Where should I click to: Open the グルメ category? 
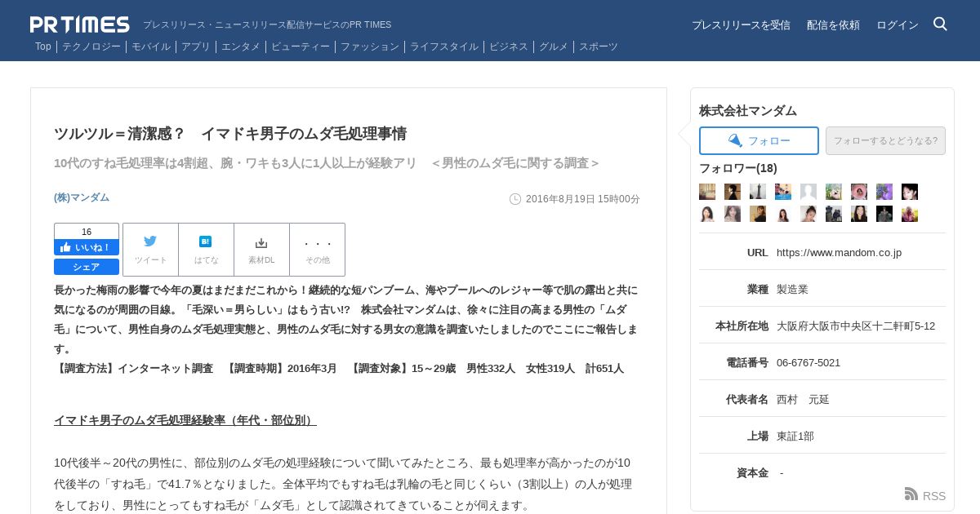(554, 47)
